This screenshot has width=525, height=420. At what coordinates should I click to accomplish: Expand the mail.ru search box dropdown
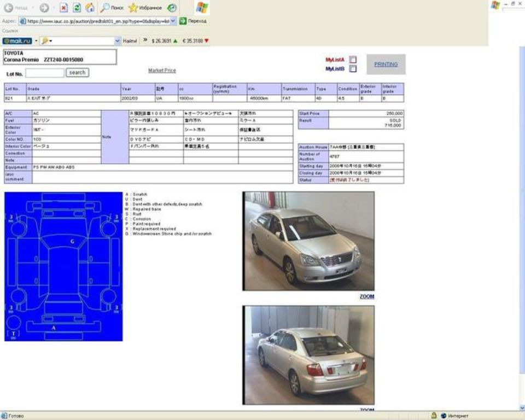click(x=118, y=41)
